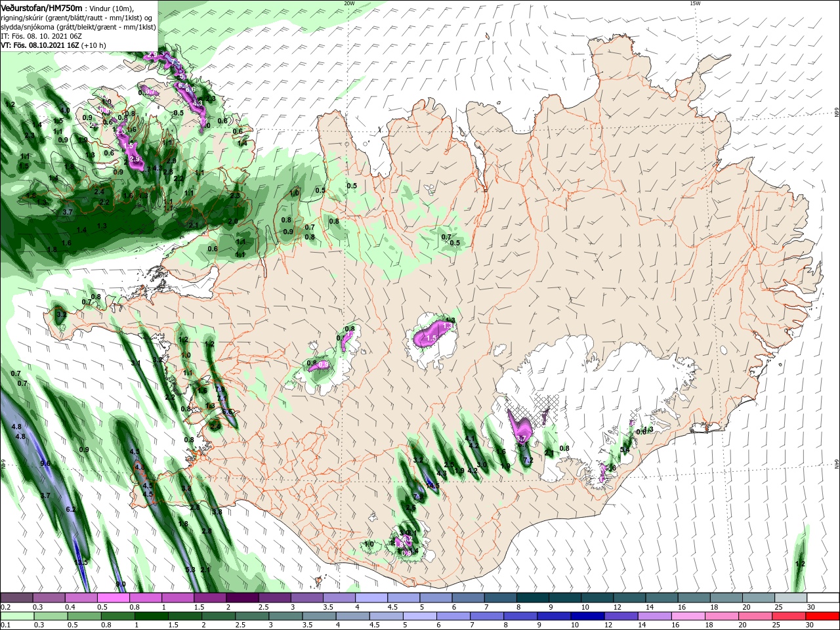Viewport: 840px width, 630px height.
Task: Click the 9.6 precipitation value on the map
Action: pyautogui.click(x=45, y=463)
